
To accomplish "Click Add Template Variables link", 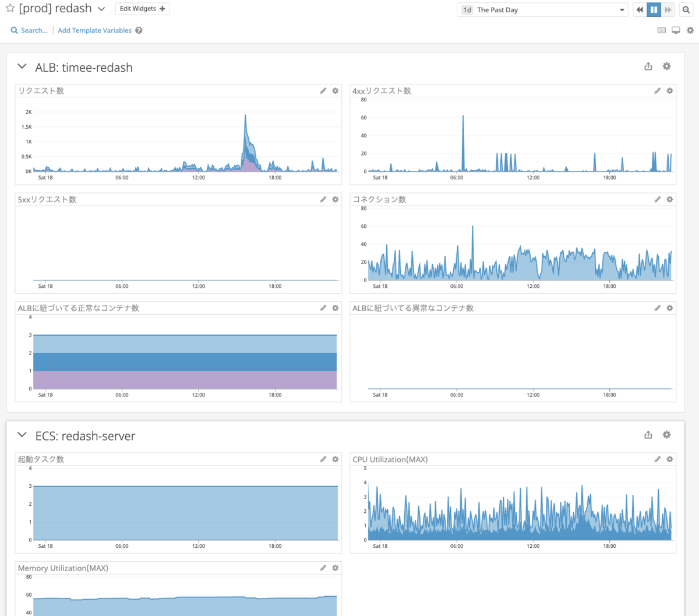I will pos(94,30).
